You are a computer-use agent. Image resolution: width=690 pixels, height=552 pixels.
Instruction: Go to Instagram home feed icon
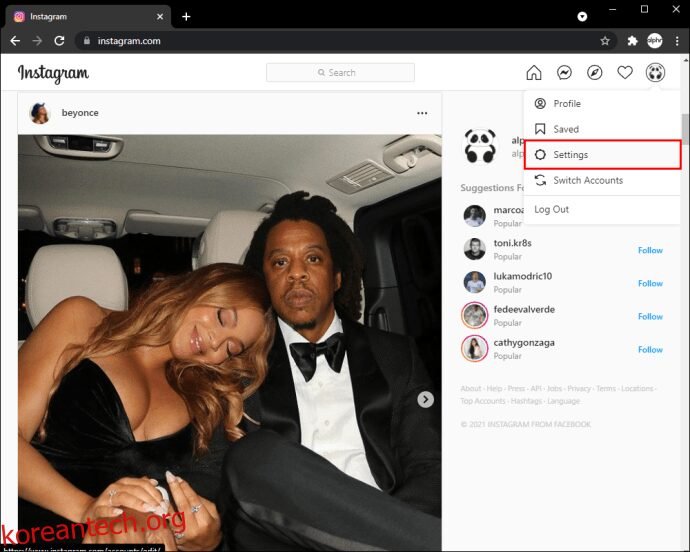[x=534, y=73]
